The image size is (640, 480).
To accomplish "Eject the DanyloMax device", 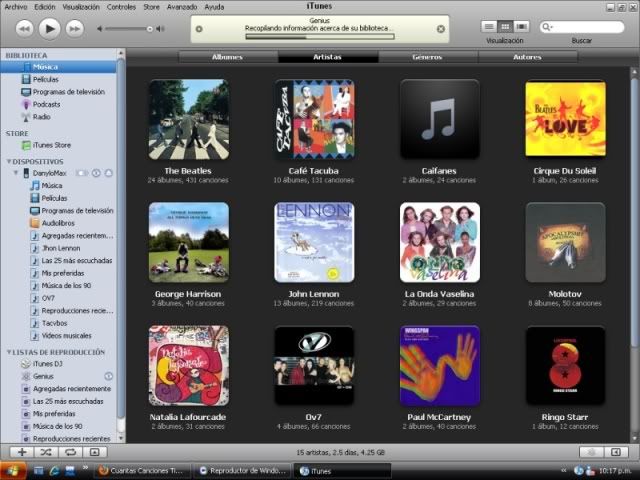I will [x=109, y=173].
